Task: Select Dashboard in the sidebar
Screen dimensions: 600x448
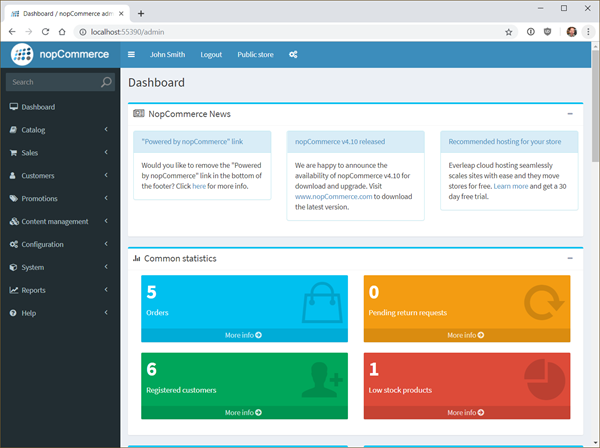Action: point(38,106)
